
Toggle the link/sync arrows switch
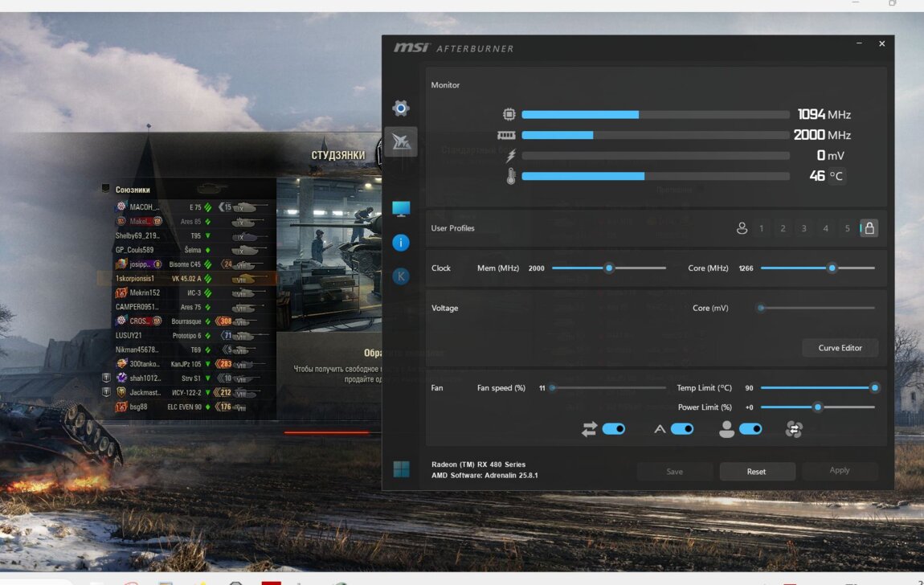(x=613, y=429)
